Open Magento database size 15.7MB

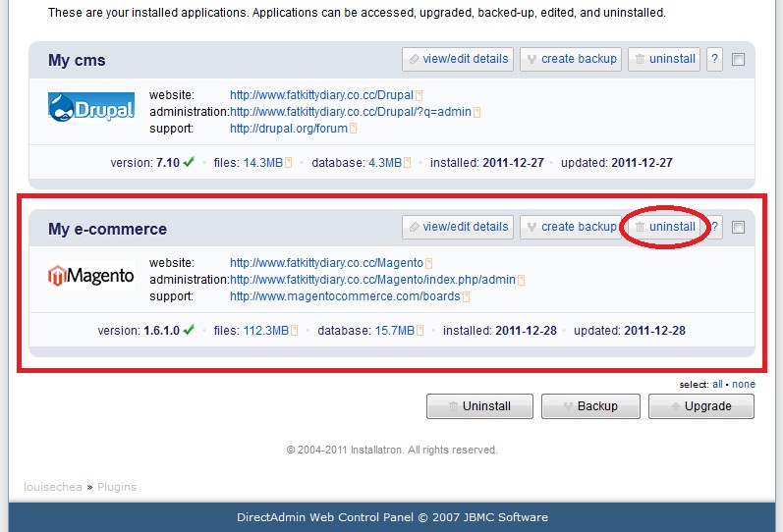395,331
